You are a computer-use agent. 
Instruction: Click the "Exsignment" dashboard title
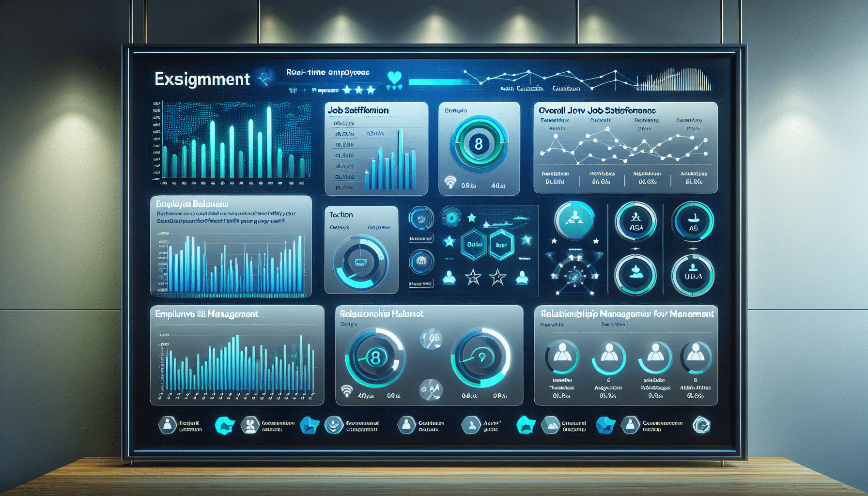(202, 79)
